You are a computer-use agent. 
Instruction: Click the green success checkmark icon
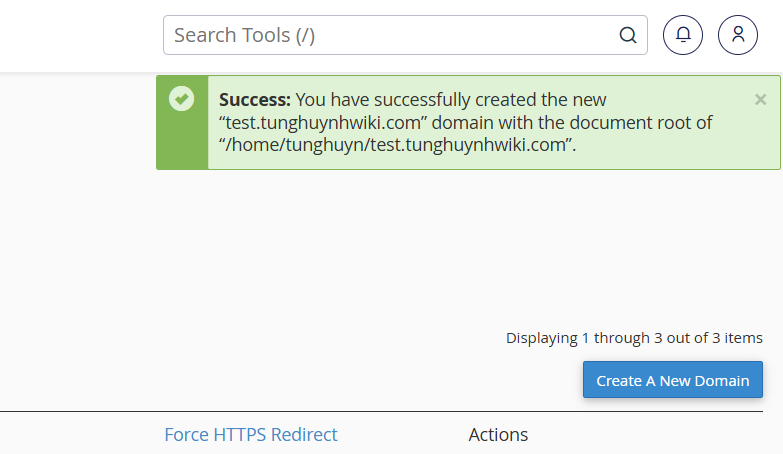pyautogui.click(x=181, y=98)
